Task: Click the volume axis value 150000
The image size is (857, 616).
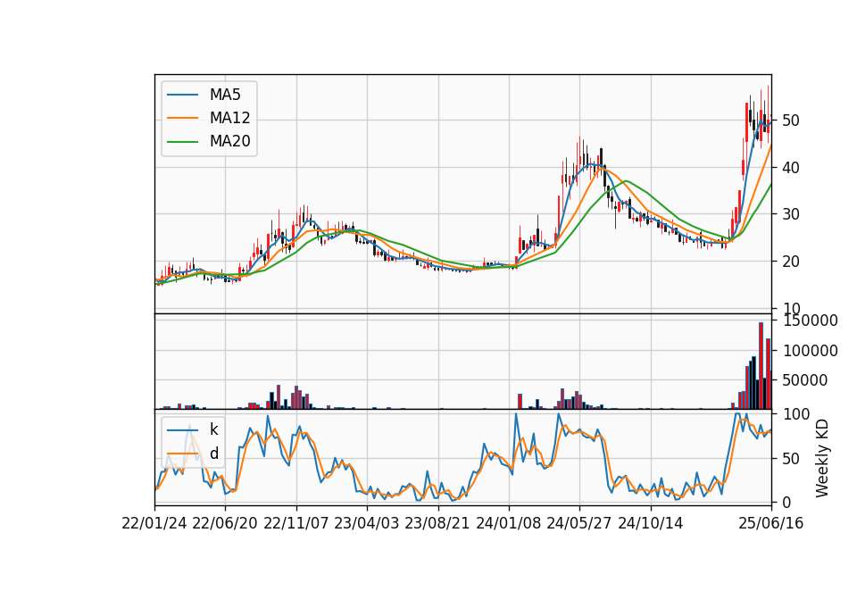Action: pos(810,320)
